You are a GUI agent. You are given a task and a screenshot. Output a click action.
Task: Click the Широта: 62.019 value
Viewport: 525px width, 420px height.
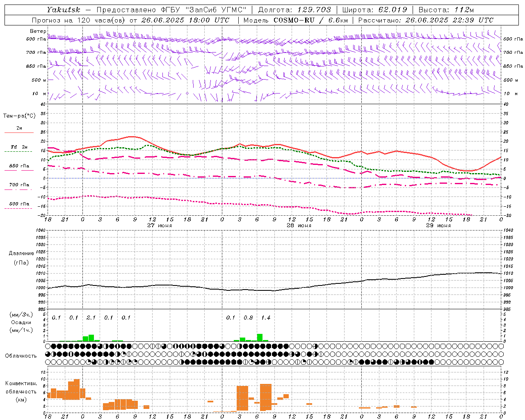(374, 10)
